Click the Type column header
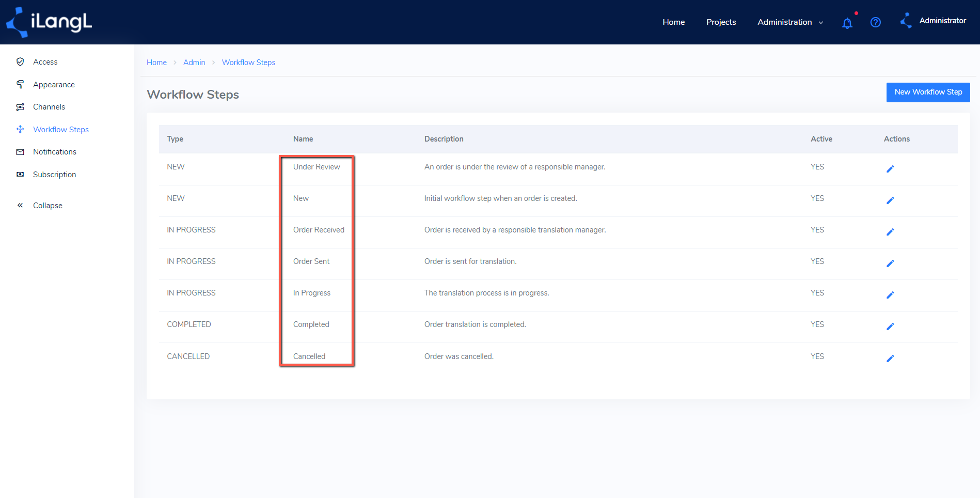The width and height of the screenshot is (980, 498). (175, 139)
